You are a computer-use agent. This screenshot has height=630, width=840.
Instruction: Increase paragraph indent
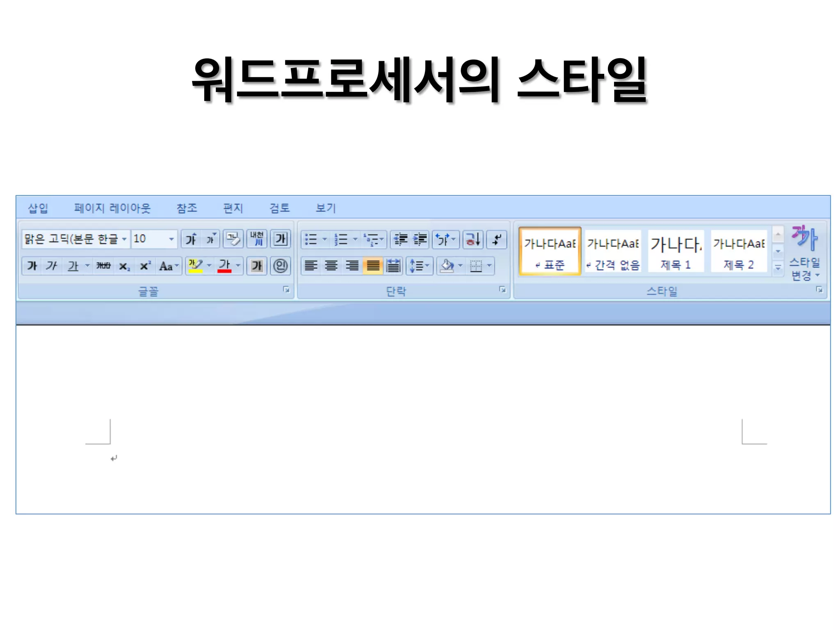point(420,239)
